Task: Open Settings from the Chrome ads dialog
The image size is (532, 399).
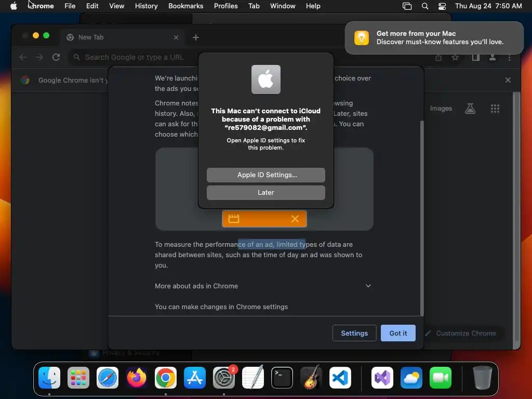Action: pyautogui.click(x=354, y=333)
